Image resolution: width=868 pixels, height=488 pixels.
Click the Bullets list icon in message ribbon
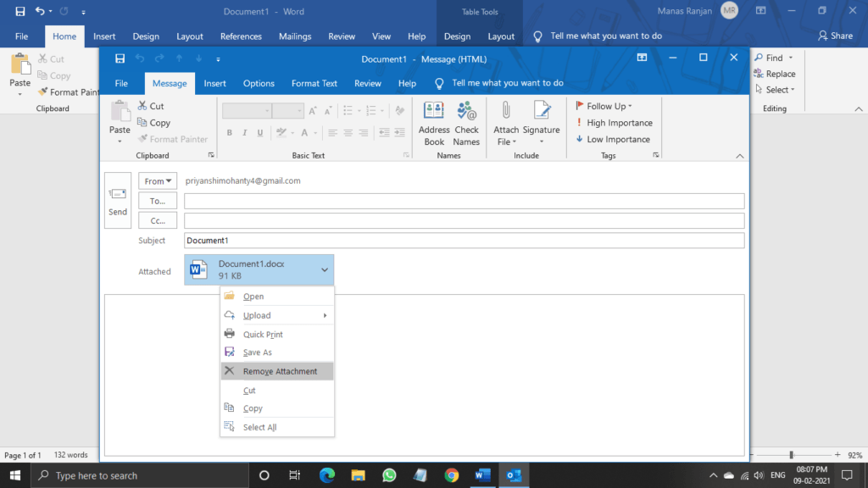[348, 111]
